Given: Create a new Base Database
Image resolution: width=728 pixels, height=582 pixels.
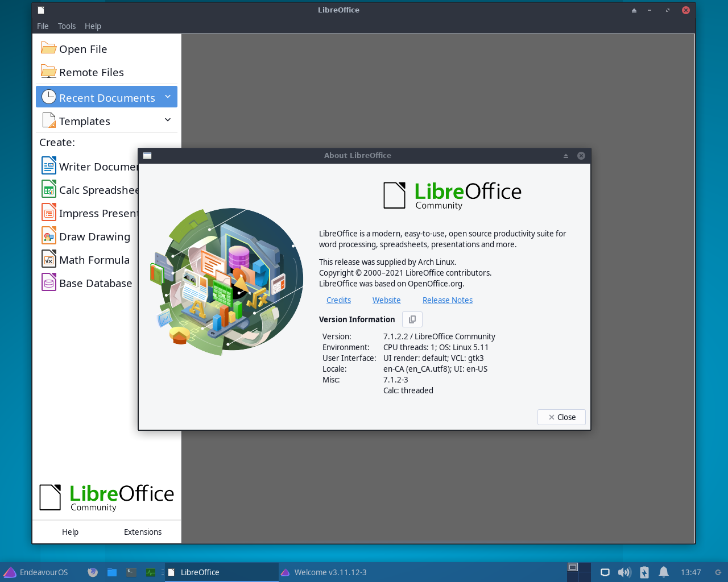Looking at the screenshot, I should click(x=86, y=283).
